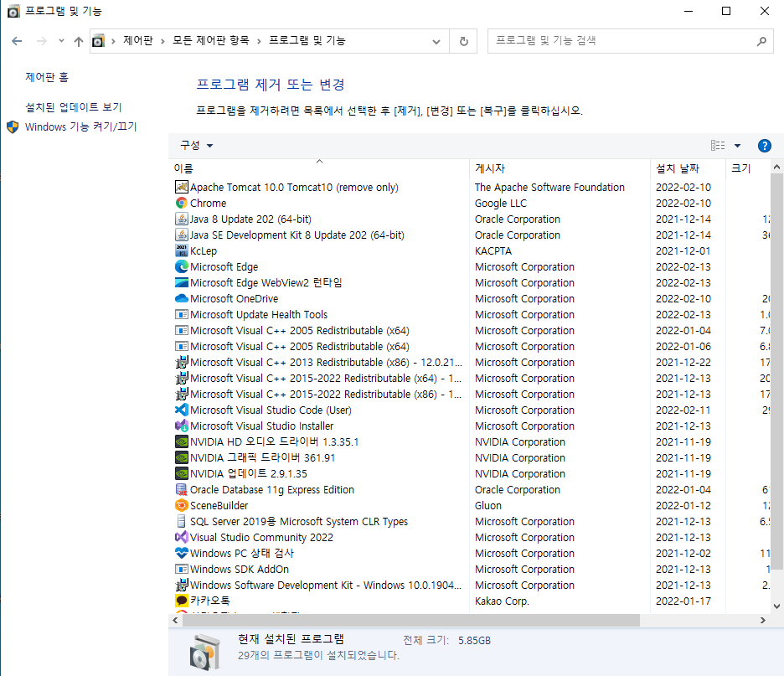This screenshot has width=784, height=676.
Task: Select the NVIDIA 업데이트 2.9.1.35 row
Action: 470,473
